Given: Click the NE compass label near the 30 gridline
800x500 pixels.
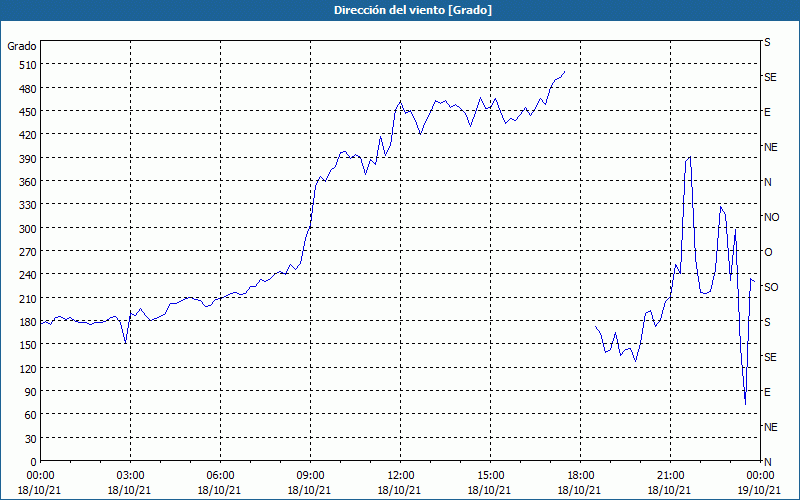Looking at the screenshot, I should [770, 427].
